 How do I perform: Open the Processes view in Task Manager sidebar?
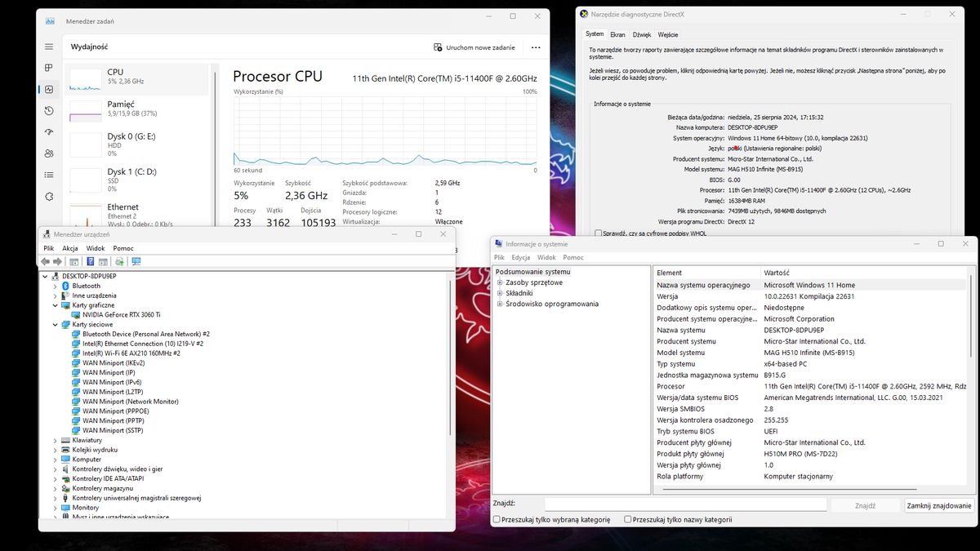pyautogui.click(x=48, y=68)
